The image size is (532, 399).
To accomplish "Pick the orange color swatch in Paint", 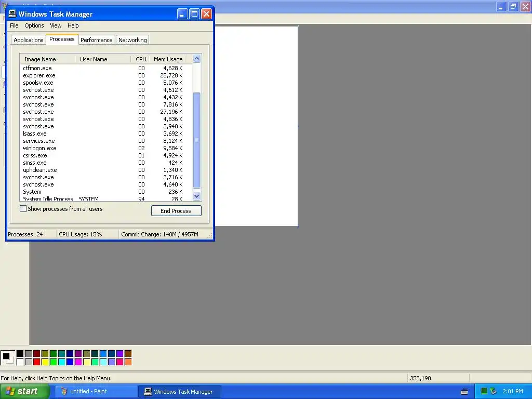I will click(x=128, y=362).
